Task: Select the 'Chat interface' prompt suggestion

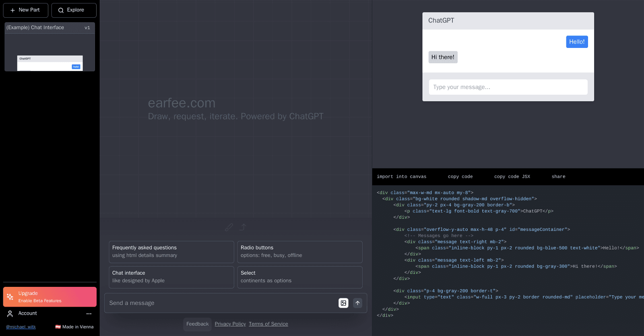Action: coord(171,277)
